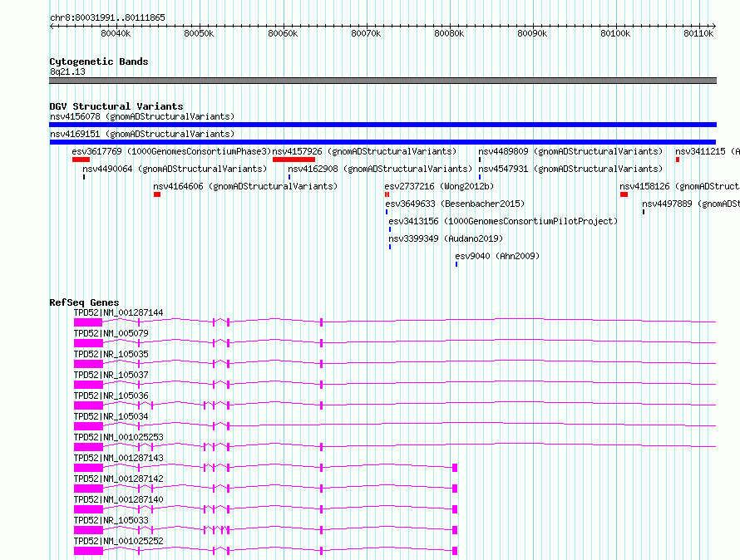This screenshot has width=740, height=560.
Task: Click the RefSeq Genes track title
Action: coord(84,302)
